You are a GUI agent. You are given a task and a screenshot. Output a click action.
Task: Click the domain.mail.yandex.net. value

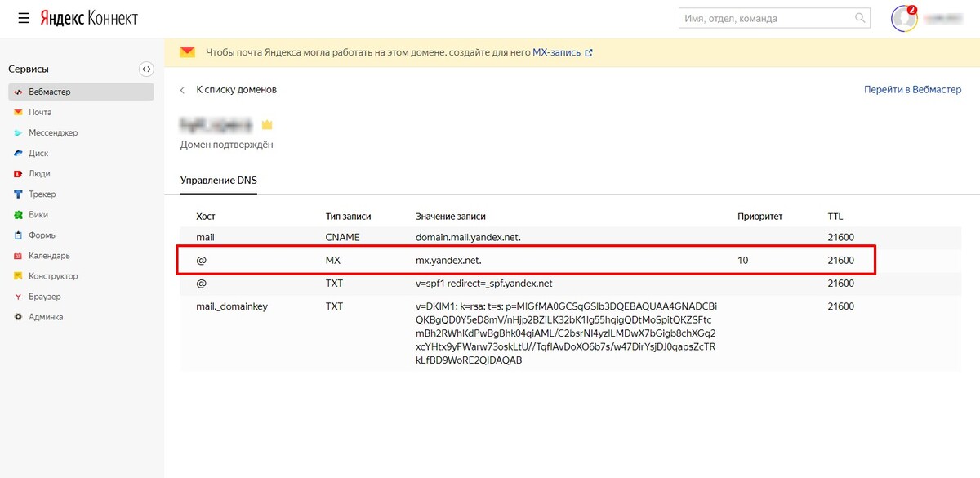pyautogui.click(x=468, y=238)
